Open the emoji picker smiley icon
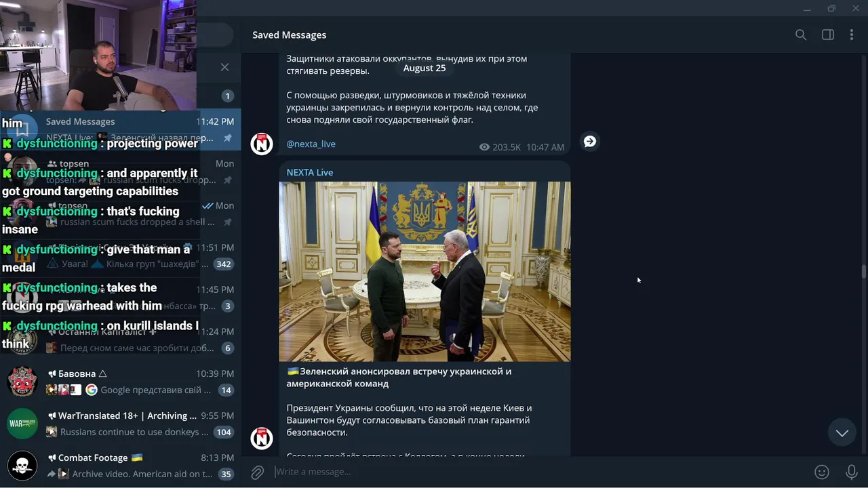868x488 pixels. click(821, 472)
